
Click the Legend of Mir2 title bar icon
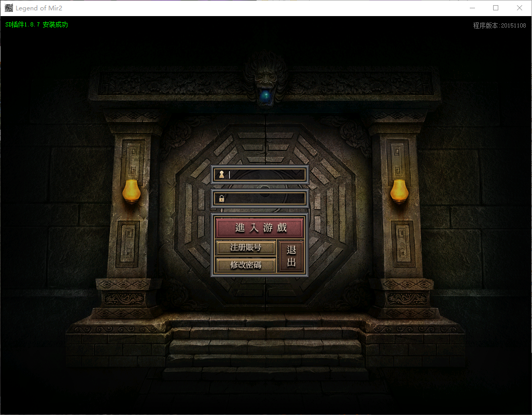[x=9, y=8]
